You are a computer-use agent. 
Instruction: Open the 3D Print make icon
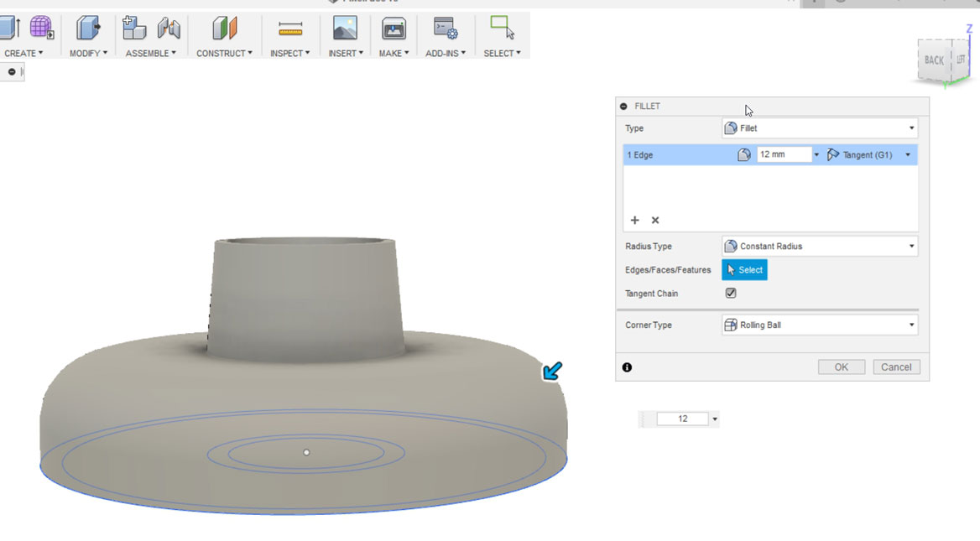(x=394, y=29)
